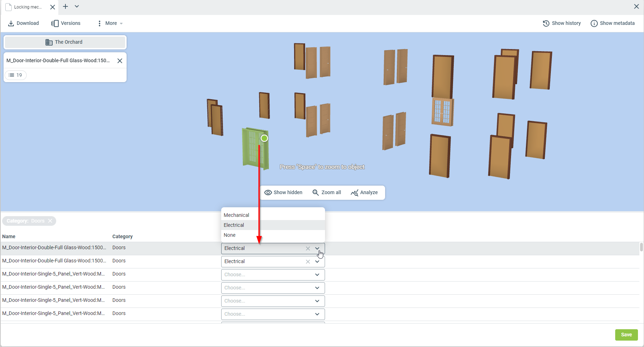644x347 pixels.
Task: Click the table's vertical scrollbar handle
Action: click(641, 247)
